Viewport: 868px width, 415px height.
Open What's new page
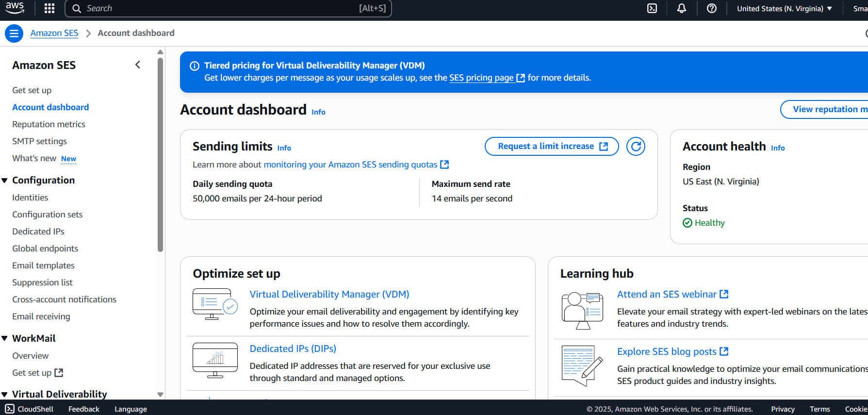[x=34, y=158]
